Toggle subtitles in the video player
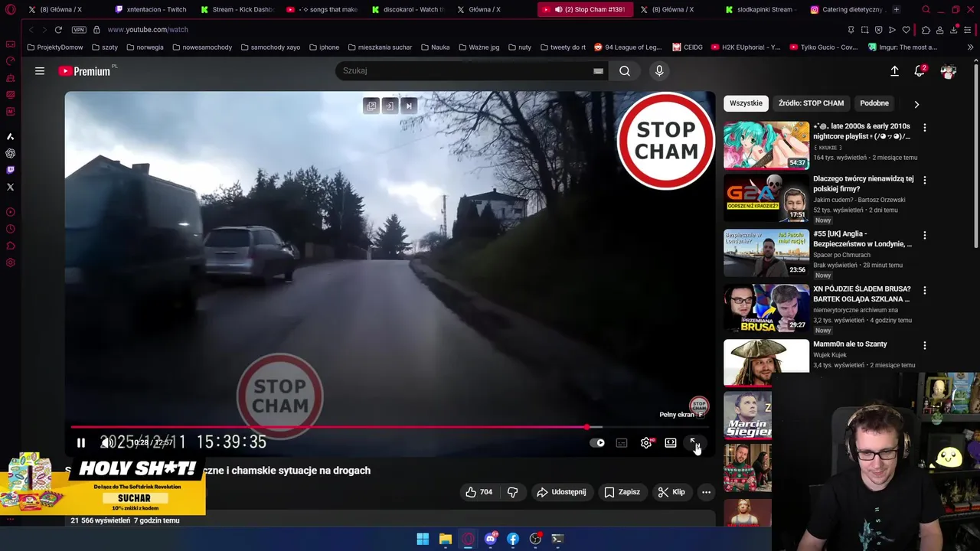Screen dimensions: 980x551 click(622, 442)
